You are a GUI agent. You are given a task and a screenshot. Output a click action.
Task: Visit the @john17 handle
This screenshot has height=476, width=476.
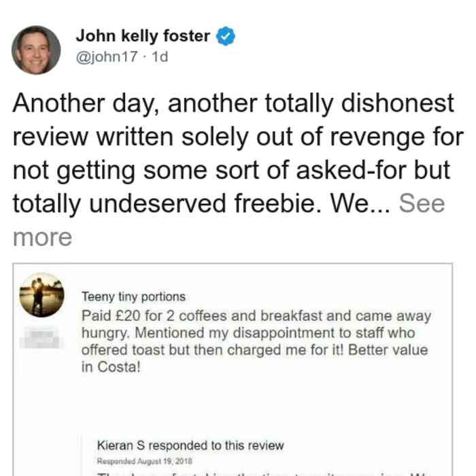(x=107, y=56)
